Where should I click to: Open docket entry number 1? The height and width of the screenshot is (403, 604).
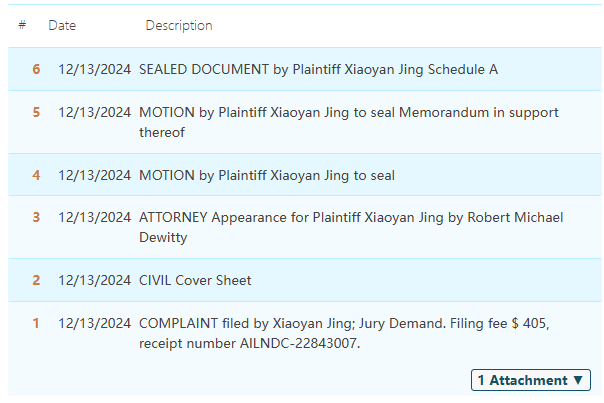pos(36,323)
